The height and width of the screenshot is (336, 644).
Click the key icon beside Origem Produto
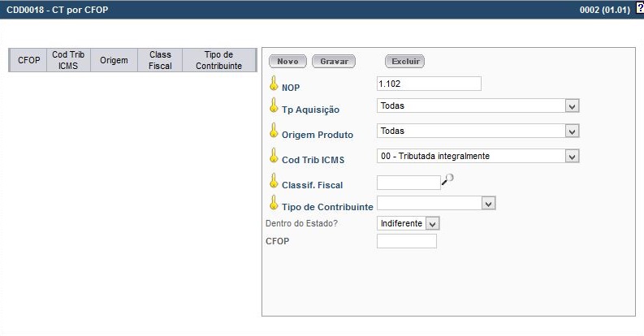point(274,131)
